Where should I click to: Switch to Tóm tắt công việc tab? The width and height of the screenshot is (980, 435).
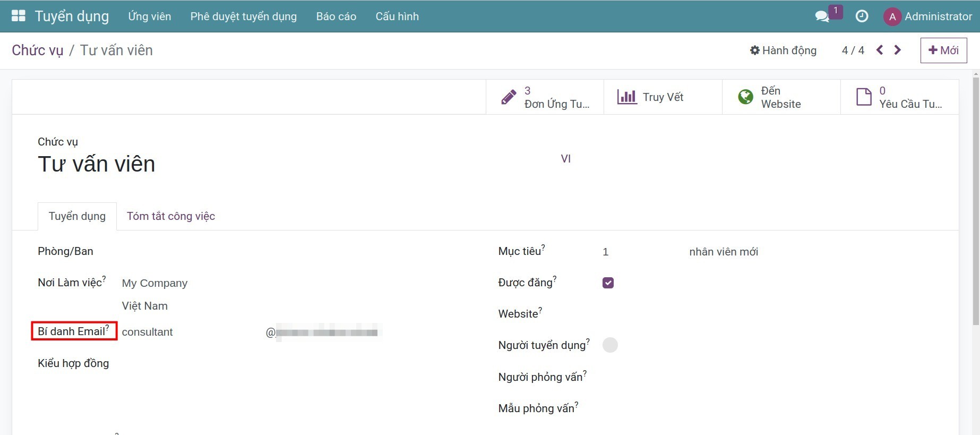170,216
